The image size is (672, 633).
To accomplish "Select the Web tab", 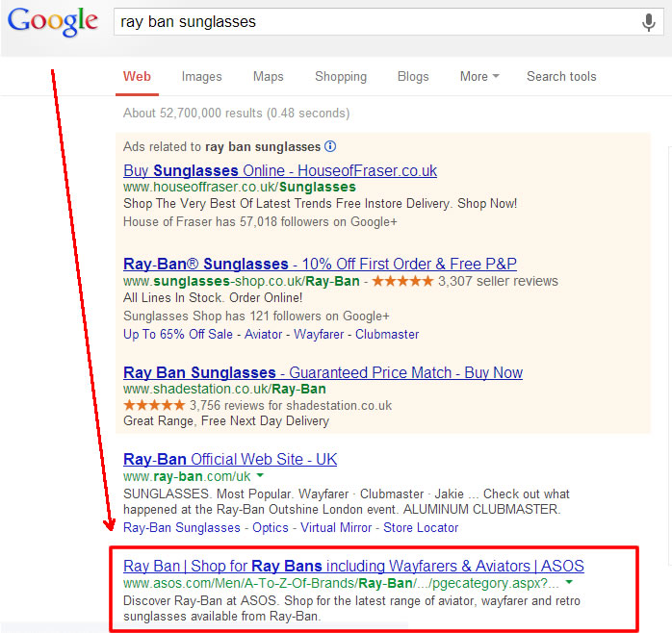I will (137, 77).
